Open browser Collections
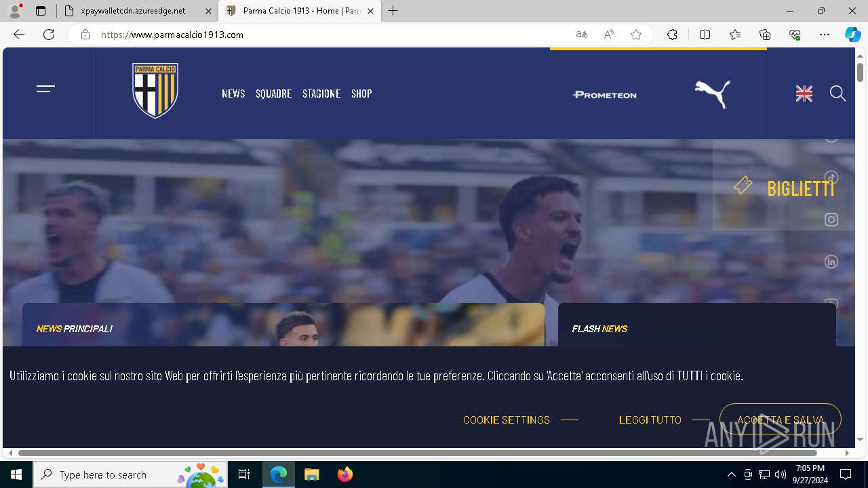 pyautogui.click(x=765, y=35)
